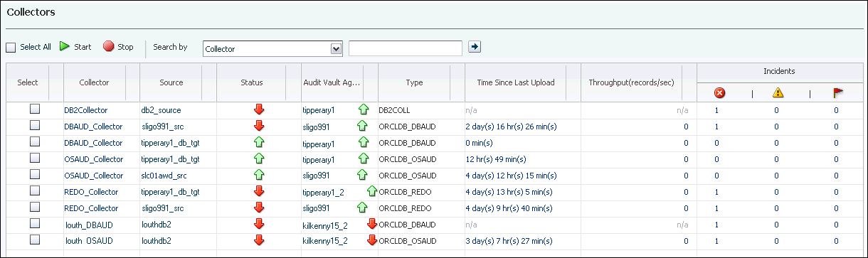
Task: Tick checkbox for louth_DBAUD row
Action: 34,224
